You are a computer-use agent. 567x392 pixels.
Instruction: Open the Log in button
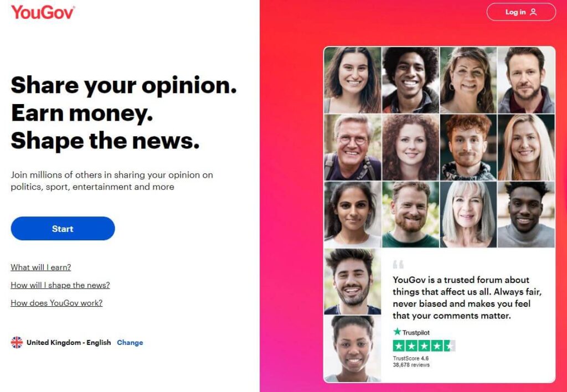point(521,12)
